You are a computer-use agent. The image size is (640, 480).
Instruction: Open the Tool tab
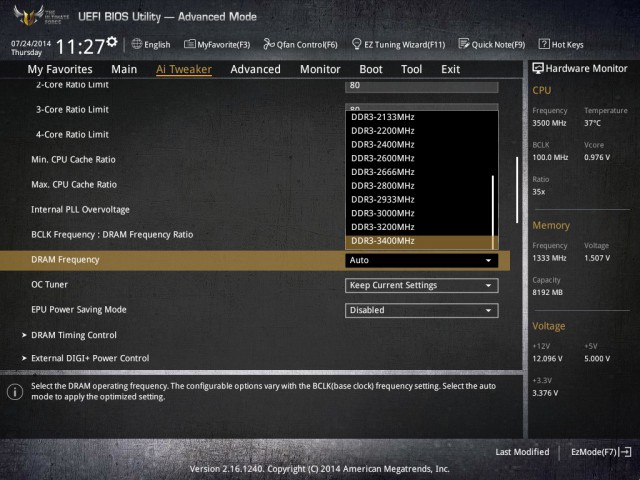pyautogui.click(x=411, y=69)
